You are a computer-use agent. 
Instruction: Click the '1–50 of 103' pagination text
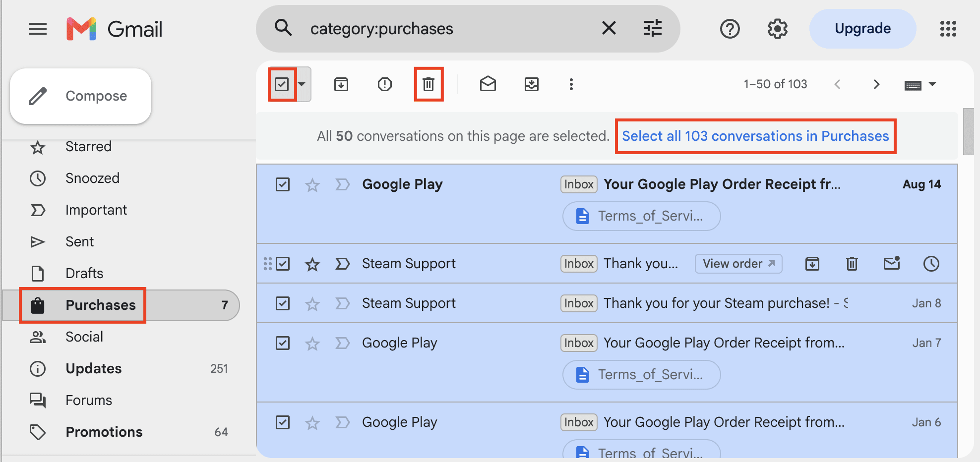775,84
